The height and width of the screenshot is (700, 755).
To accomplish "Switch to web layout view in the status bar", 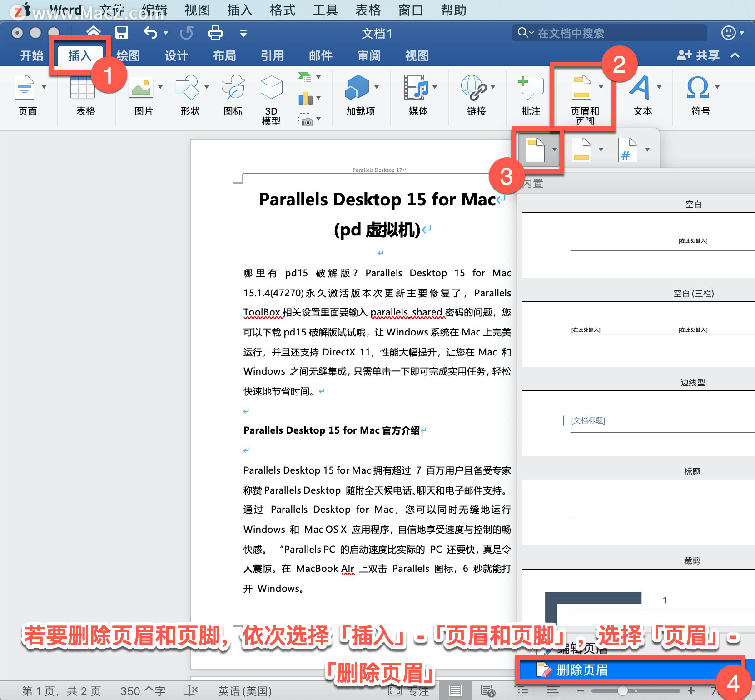I will pyautogui.click(x=488, y=691).
